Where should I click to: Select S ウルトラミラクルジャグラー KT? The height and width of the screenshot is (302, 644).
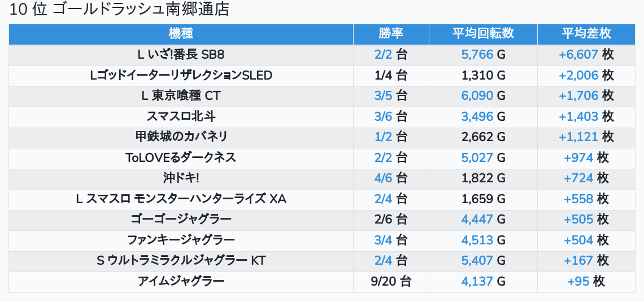tap(181, 261)
